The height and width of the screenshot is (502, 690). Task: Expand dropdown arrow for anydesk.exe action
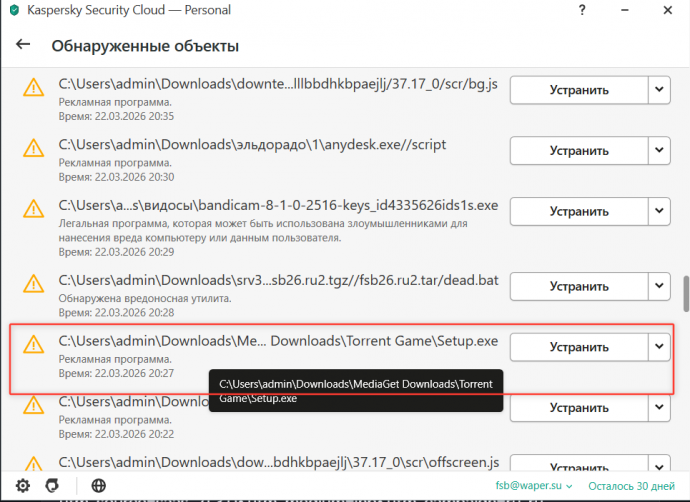coord(658,151)
